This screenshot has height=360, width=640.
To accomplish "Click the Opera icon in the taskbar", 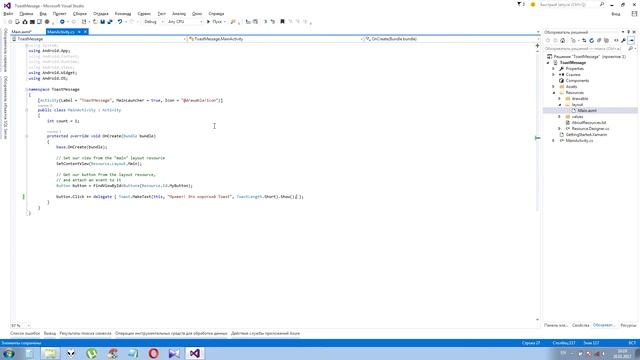I will (153, 353).
